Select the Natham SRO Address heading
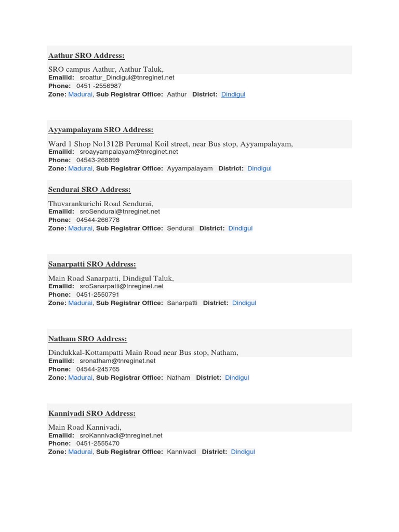 (x=87, y=339)
